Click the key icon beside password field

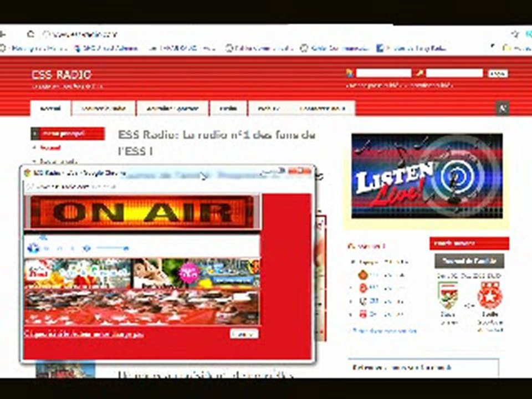[x=420, y=73]
